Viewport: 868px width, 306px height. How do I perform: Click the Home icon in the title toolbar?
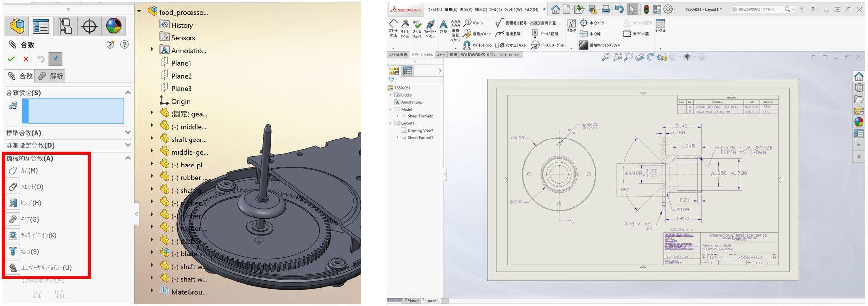(555, 9)
